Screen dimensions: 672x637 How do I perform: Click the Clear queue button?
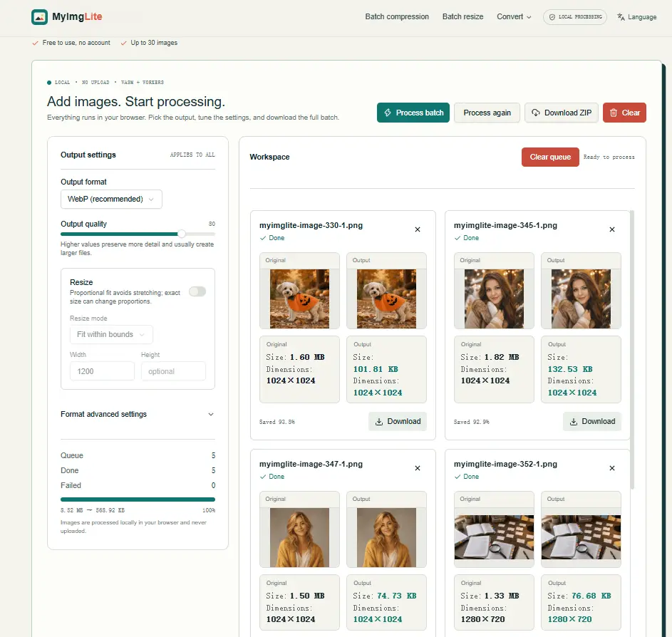click(x=550, y=157)
